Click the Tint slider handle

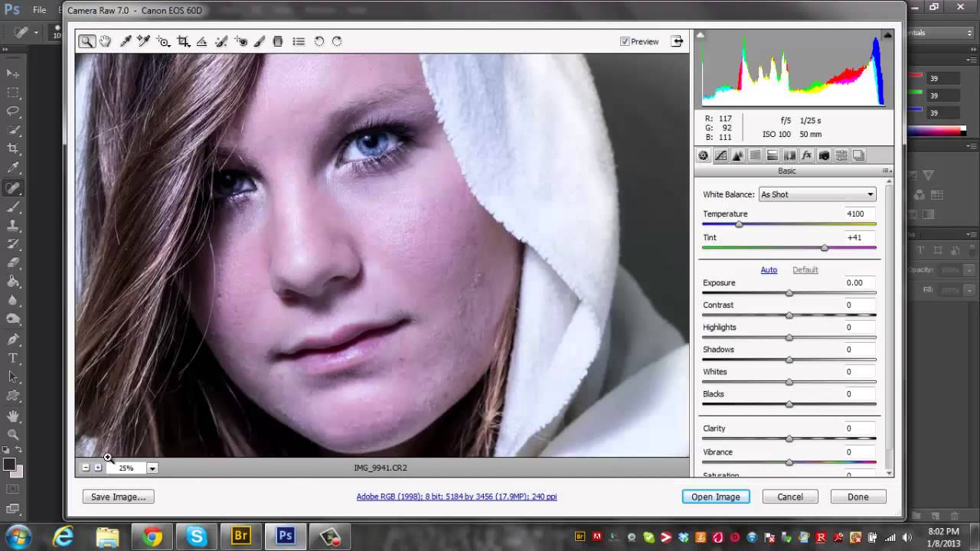coord(825,248)
